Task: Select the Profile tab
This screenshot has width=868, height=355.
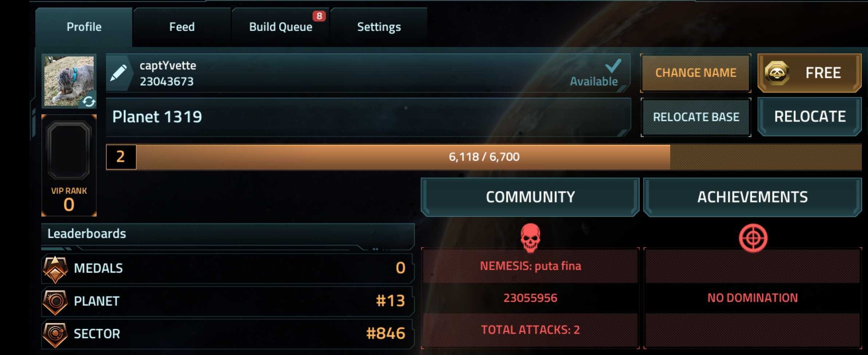Action: pyautogui.click(x=84, y=27)
